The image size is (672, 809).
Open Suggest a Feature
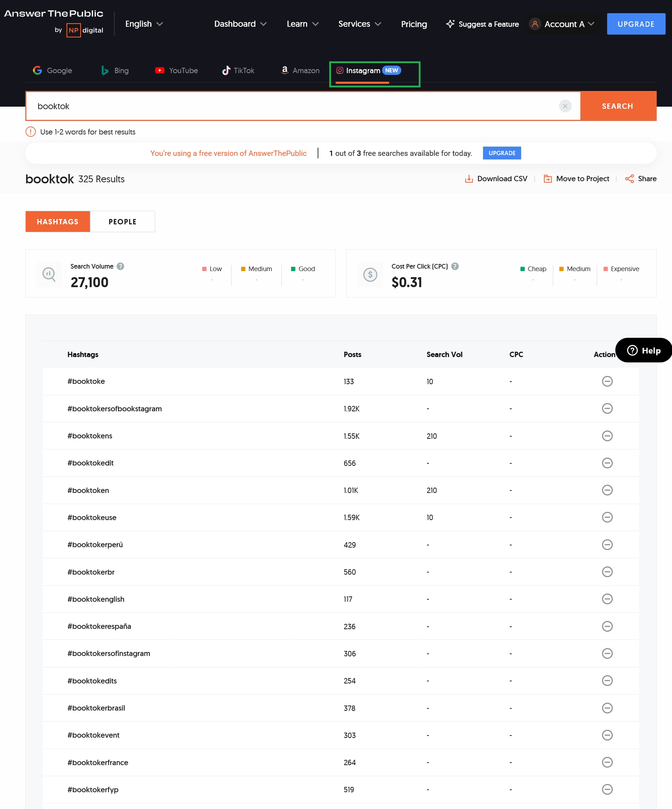coord(482,24)
